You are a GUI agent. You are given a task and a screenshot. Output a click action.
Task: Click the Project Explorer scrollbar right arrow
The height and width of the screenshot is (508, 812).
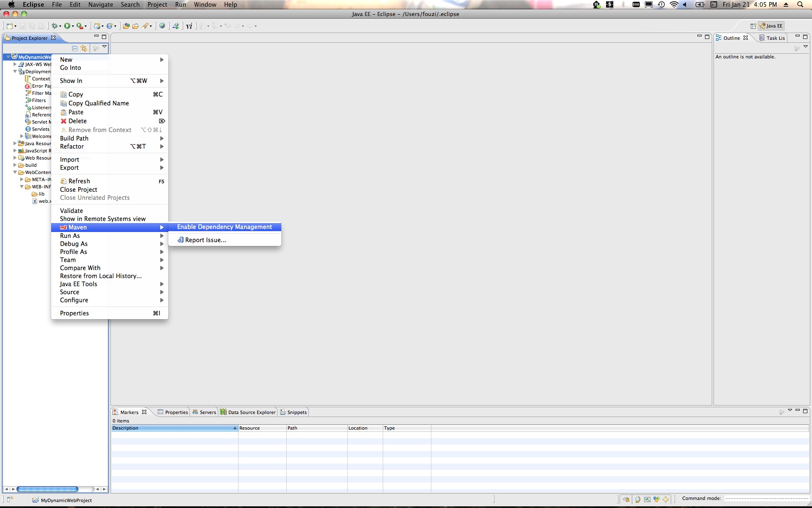(104, 489)
